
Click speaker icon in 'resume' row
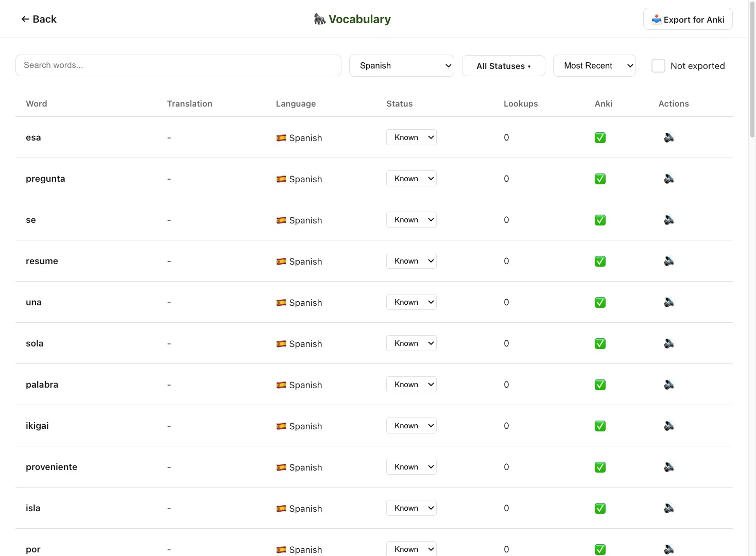tap(668, 261)
